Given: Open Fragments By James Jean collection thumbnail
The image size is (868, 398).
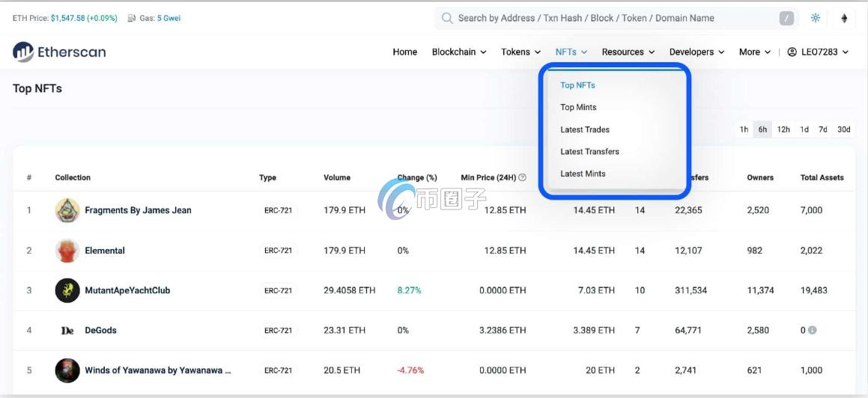Looking at the screenshot, I should [67, 210].
